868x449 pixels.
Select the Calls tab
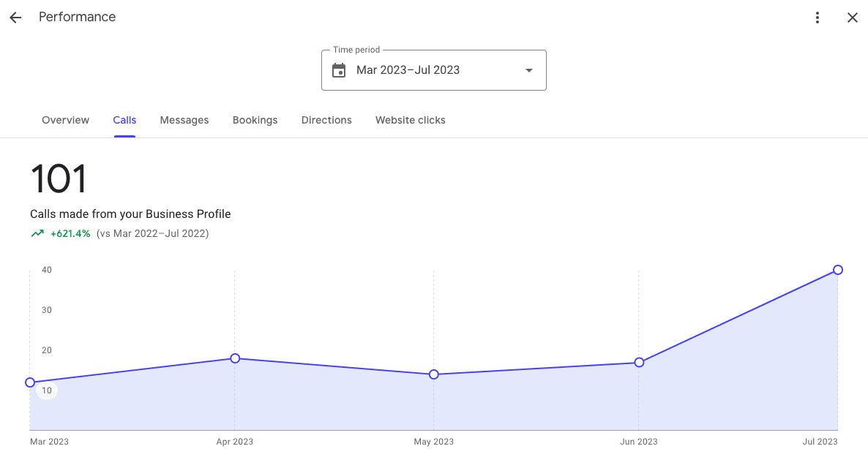pyautogui.click(x=124, y=120)
